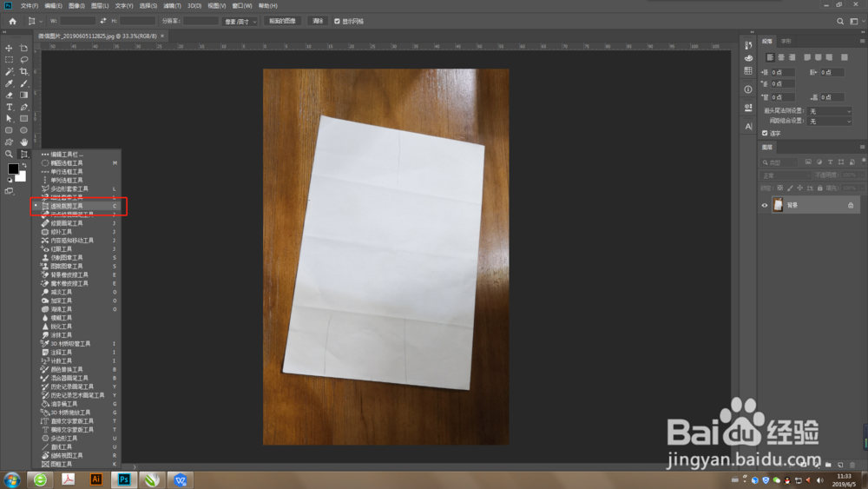Click left-align paragraph icon
The height and width of the screenshot is (489, 868).
pyautogui.click(x=769, y=57)
